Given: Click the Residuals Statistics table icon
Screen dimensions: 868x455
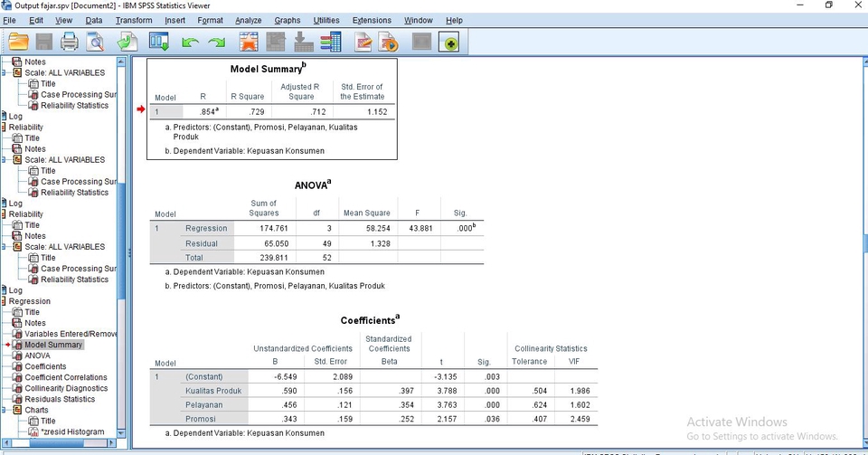Looking at the screenshot, I should coord(17,399).
